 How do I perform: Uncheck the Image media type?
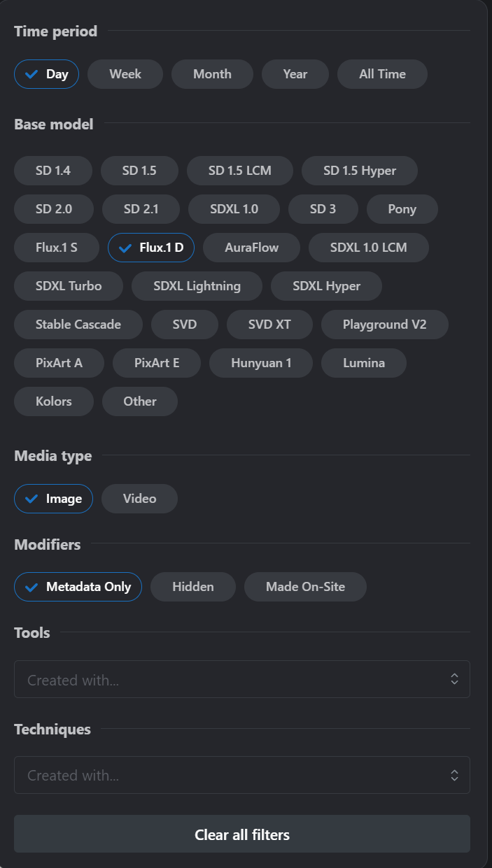point(53,499)
